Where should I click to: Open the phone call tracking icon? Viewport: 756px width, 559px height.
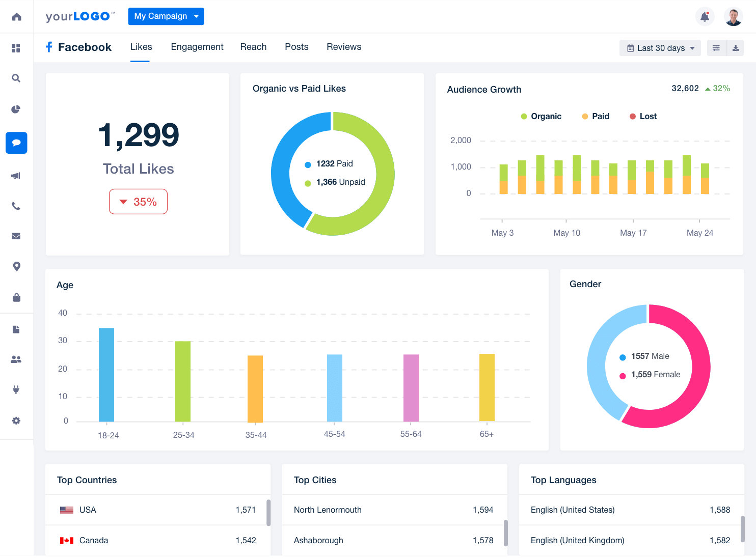(16, 206)
